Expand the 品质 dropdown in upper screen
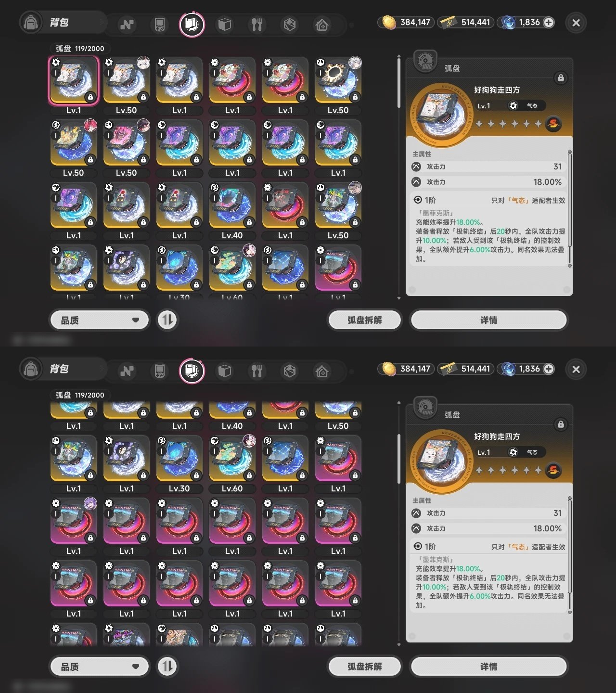The height and width of the screenshot is (693, 616). [100, 320]
